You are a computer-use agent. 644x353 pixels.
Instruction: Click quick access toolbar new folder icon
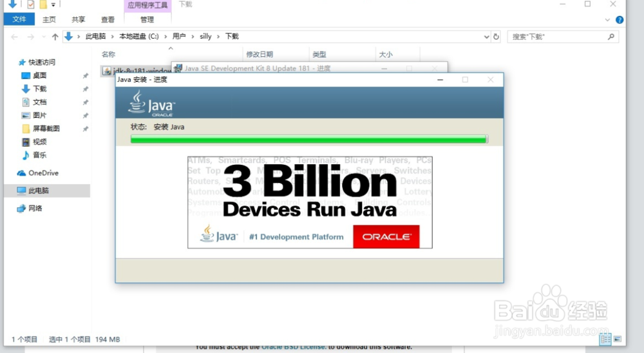pos(43,5)
